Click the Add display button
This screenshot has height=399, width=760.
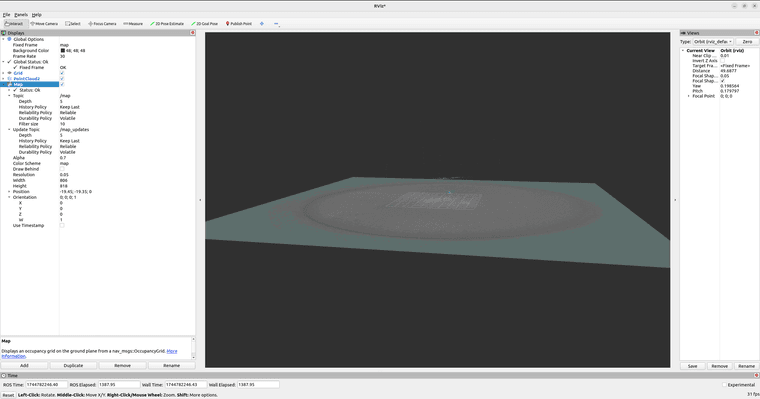click(24, 366)
